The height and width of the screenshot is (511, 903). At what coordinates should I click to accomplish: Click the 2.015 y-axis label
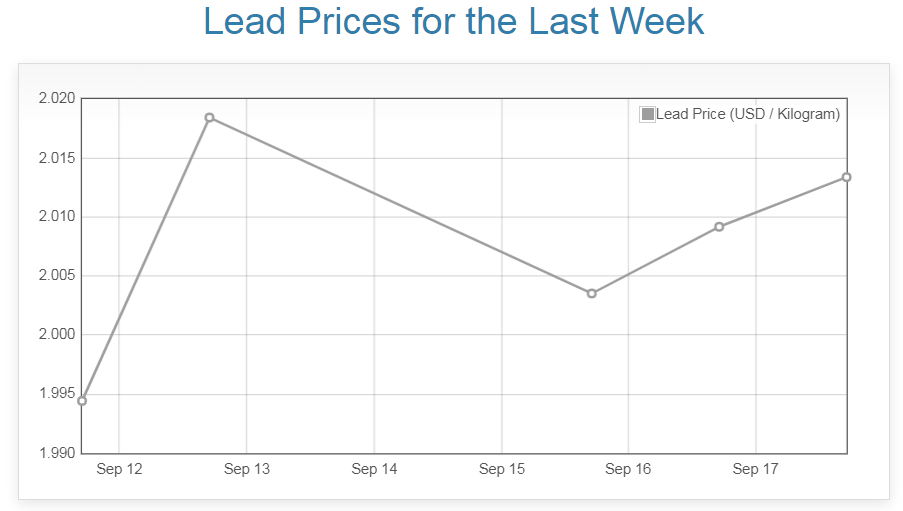coord(57,158)
